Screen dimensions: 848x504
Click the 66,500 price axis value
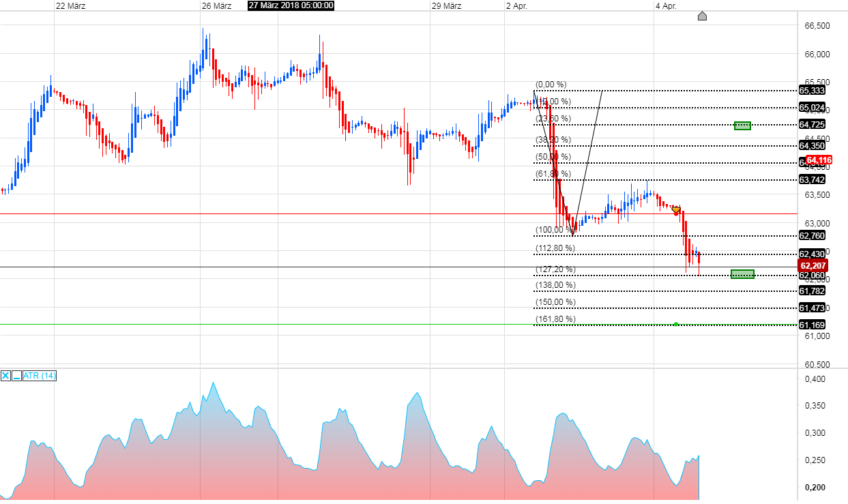coord(817,26)
